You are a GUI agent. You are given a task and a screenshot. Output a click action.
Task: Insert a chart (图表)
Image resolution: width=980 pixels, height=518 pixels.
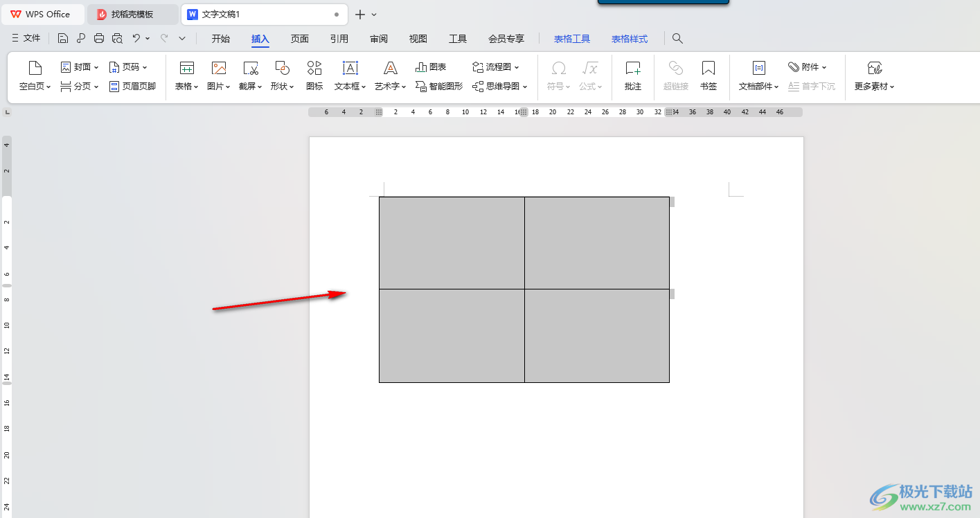(431, 67)
